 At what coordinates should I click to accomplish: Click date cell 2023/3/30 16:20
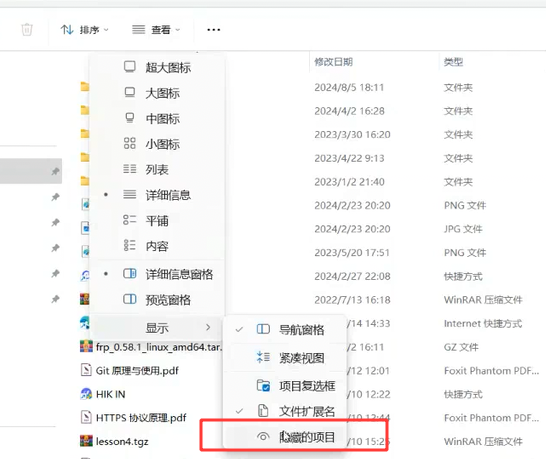pyautogui.click(x=352, y=135)
